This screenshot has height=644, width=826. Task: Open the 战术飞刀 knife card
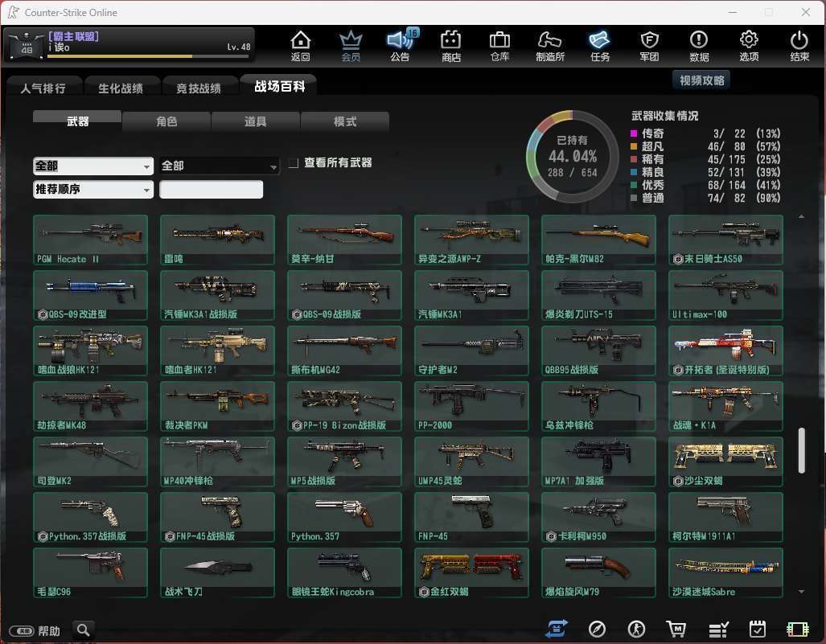218,573
